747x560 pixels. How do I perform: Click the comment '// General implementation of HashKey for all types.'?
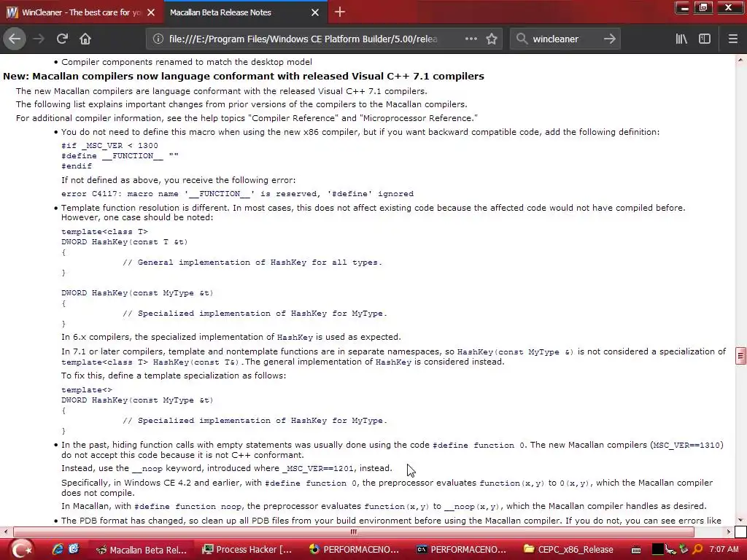tap(252, 262)
